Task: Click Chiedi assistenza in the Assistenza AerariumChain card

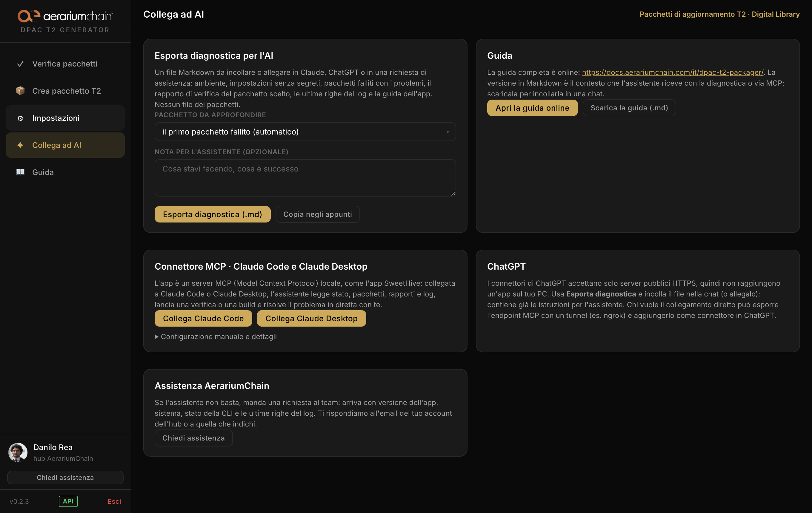Action: (193, 438)
